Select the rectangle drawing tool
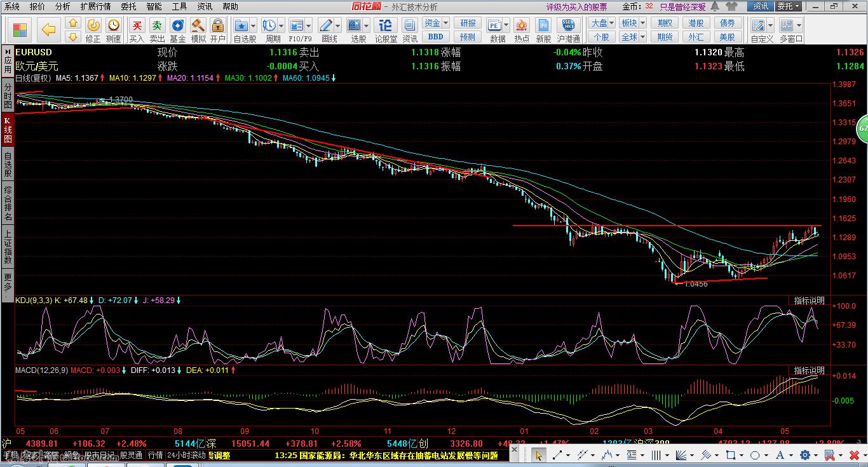 click(x=731, y=455)
